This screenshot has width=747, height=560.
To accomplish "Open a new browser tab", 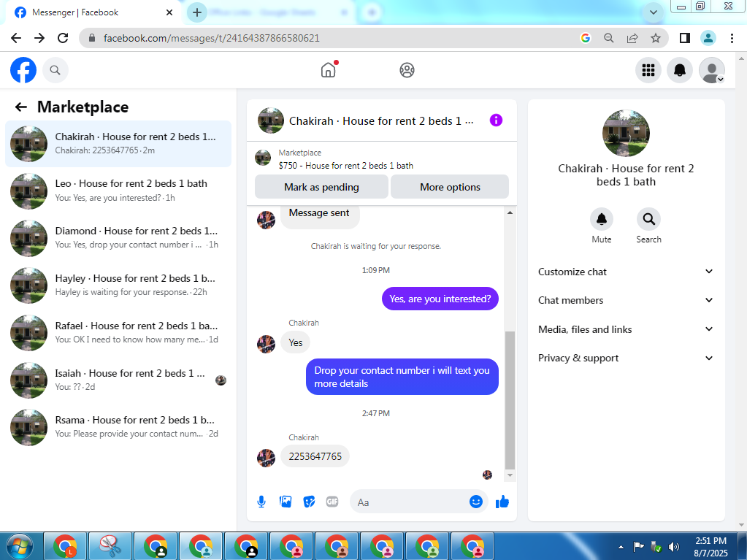I will (196, 12).
